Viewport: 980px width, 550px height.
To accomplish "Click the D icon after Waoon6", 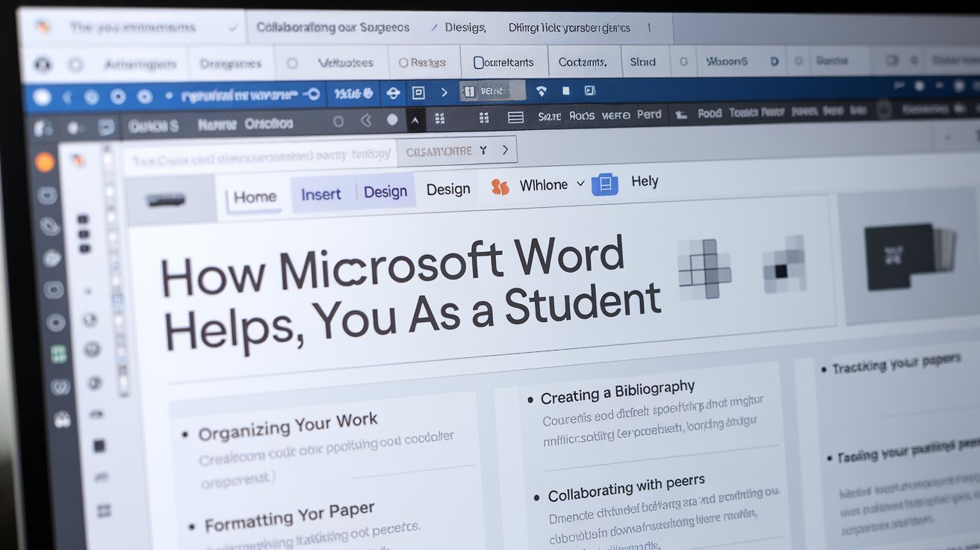I will 774,61.
